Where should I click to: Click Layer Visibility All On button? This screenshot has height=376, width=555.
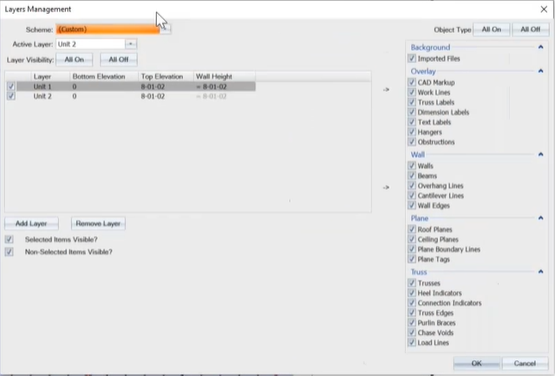(x=74, y=59)
